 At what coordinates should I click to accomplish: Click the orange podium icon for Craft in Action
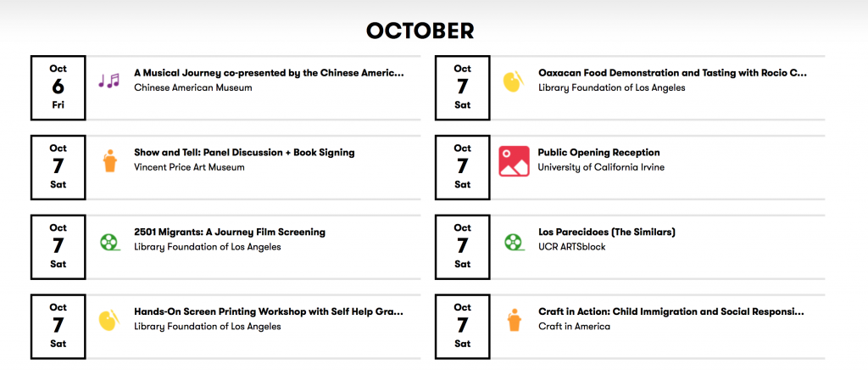pyautogui.click(x=515, y=320)
